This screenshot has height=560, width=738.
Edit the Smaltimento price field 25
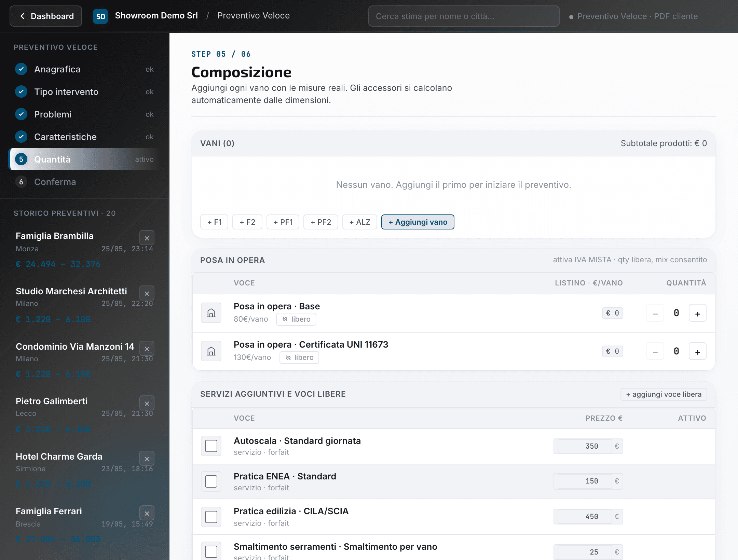point(585,552)
